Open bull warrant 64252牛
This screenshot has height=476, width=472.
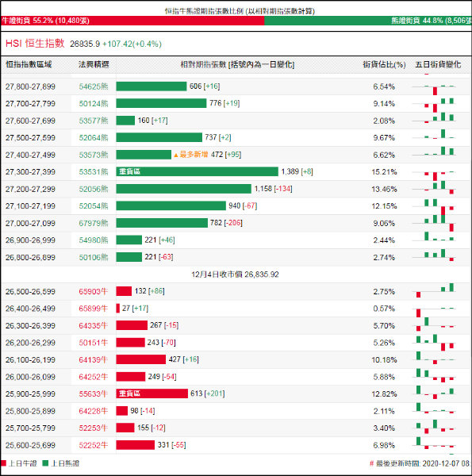click(x=93, y=377)
